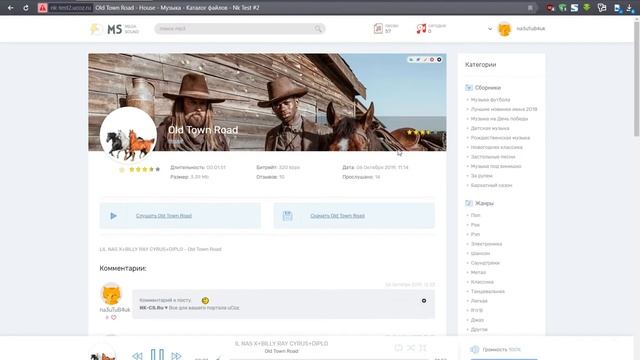Click the smiley emoji in the comment

(x=205, y=300)
